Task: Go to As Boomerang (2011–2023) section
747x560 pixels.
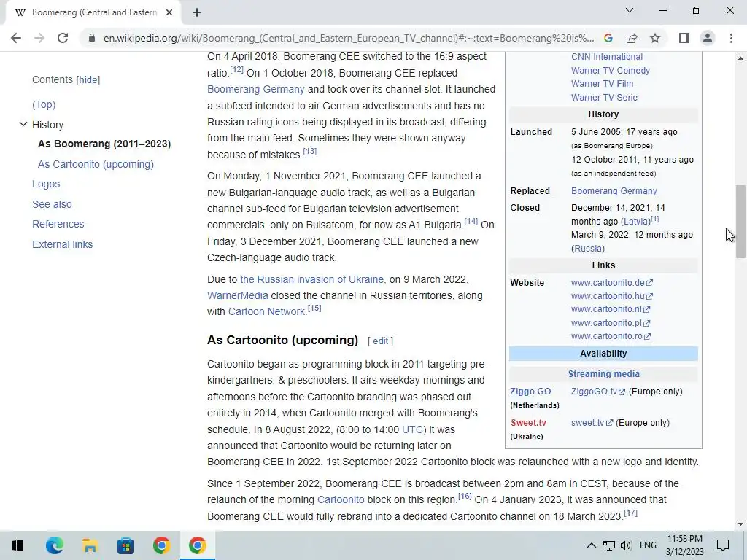Action: click(x=104, y=144)
